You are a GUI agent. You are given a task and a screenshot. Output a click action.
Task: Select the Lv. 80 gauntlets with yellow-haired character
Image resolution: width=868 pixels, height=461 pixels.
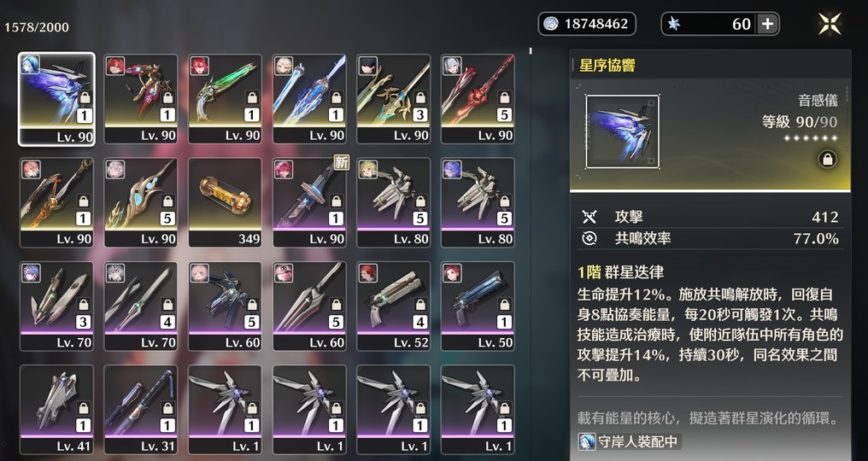pyautogui.click(x=393, y=202)
